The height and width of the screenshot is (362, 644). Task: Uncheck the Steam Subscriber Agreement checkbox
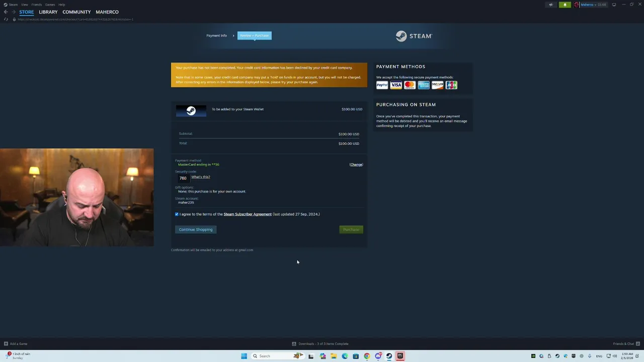pos(177,214)
